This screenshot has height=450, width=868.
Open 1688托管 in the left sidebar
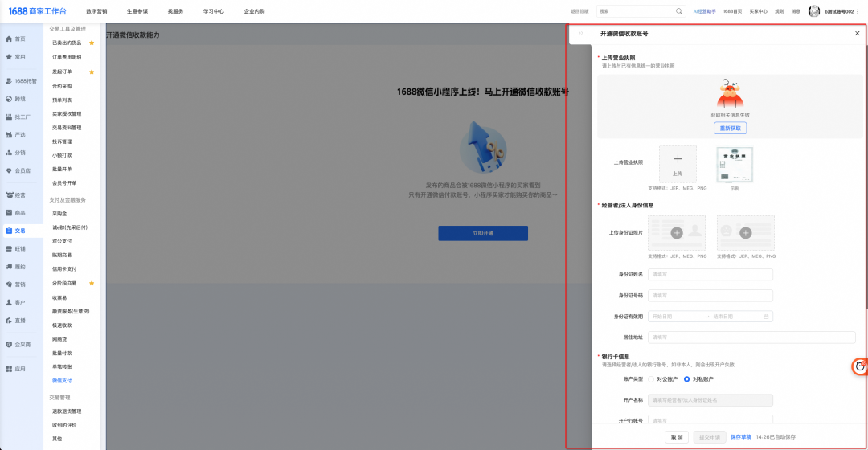(21, 81)
